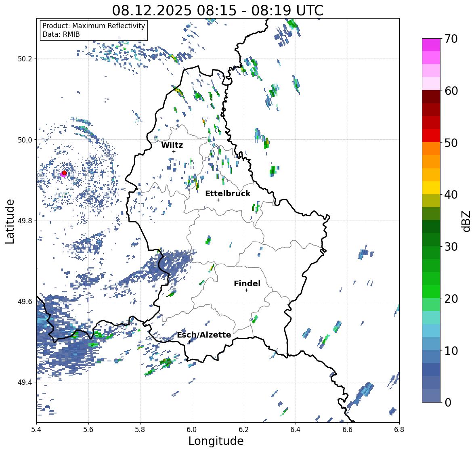Click the Ettelbruck station label

point(228,194)
